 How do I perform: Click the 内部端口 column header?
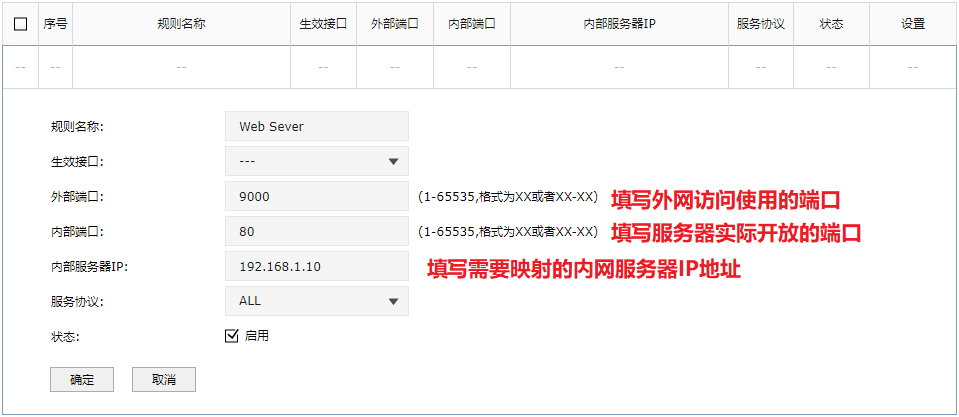(472, 24)
